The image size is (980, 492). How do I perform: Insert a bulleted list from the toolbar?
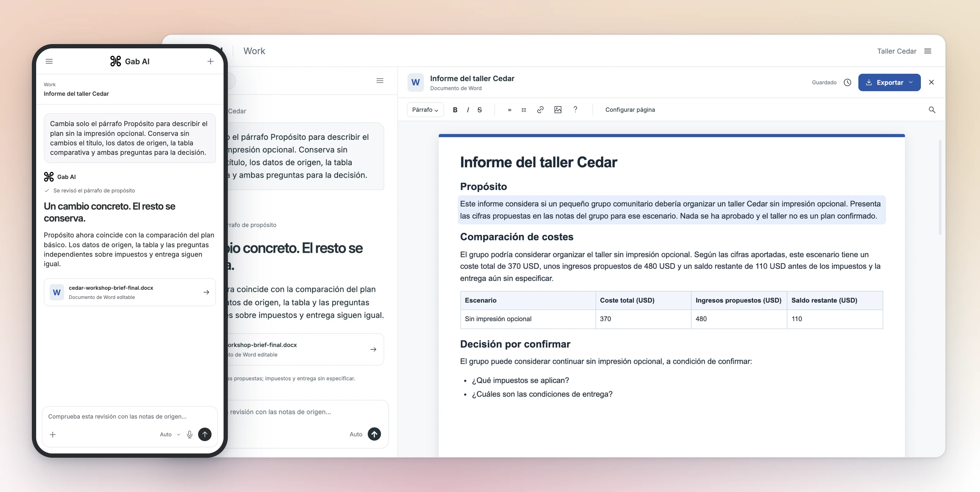click(x=509, y=110)
